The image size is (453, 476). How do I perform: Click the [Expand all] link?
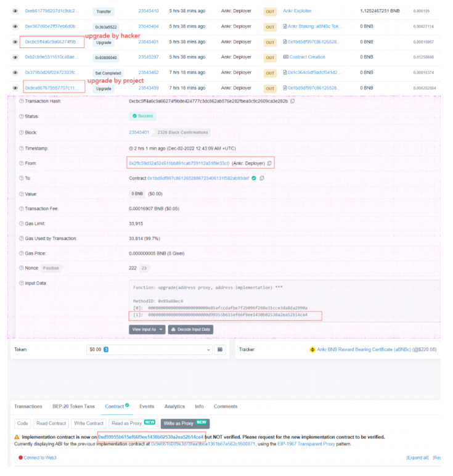[x=417, y=458]
